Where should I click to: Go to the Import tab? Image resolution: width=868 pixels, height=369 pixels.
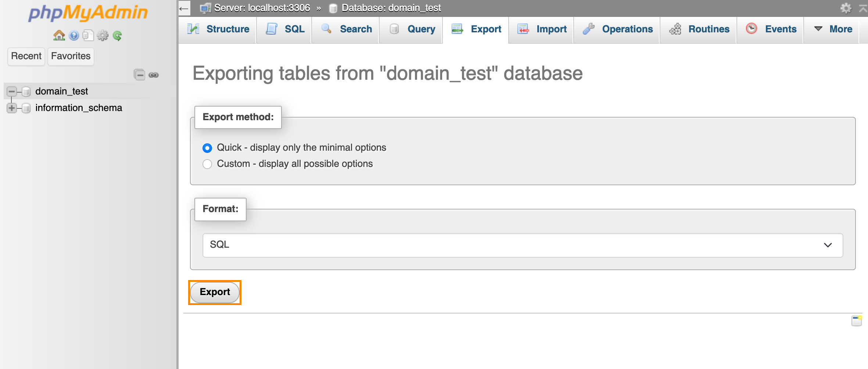(x=542, y=29)
